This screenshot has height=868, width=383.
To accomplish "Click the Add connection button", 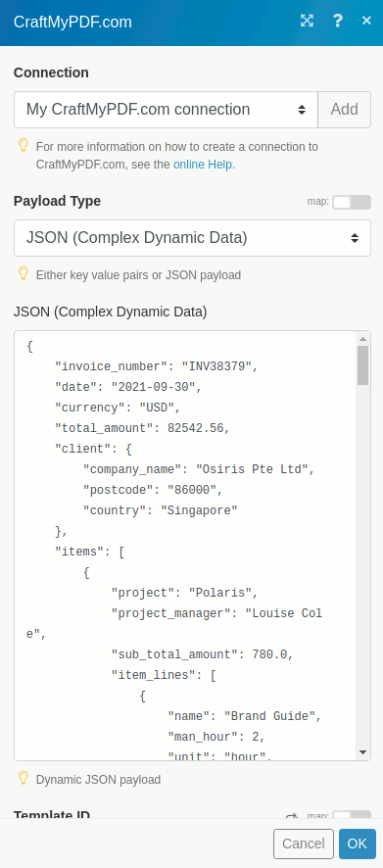I will pyautogui.click(x=344, y=110).
